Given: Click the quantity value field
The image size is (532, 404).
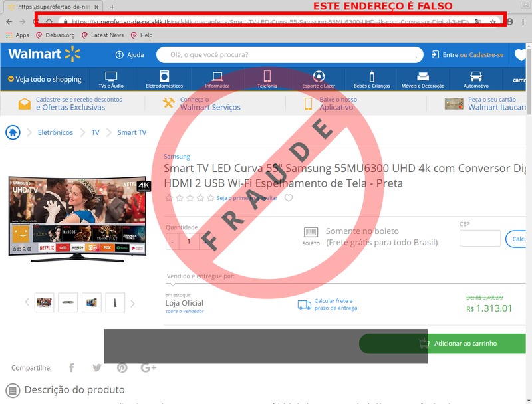Looking at the screenshot, I should click(189, 241).
